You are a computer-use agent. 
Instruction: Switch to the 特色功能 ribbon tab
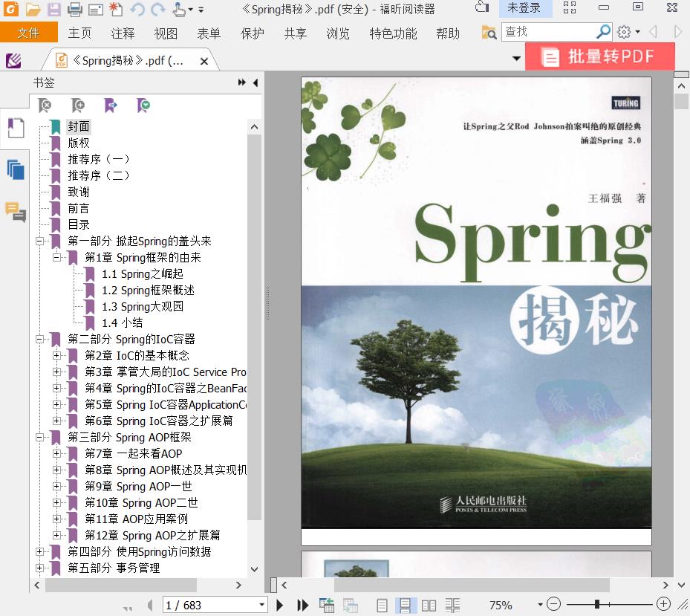394,33
